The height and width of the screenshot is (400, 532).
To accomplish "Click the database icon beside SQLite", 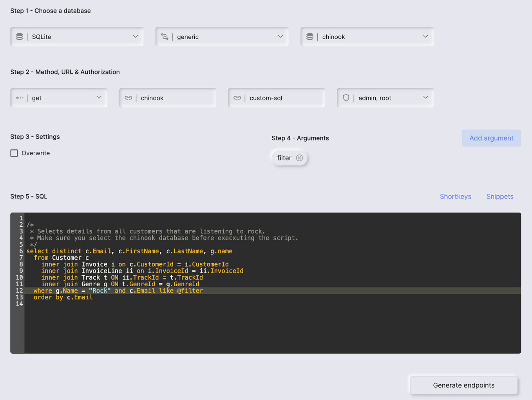I will (x=20, y=36).
